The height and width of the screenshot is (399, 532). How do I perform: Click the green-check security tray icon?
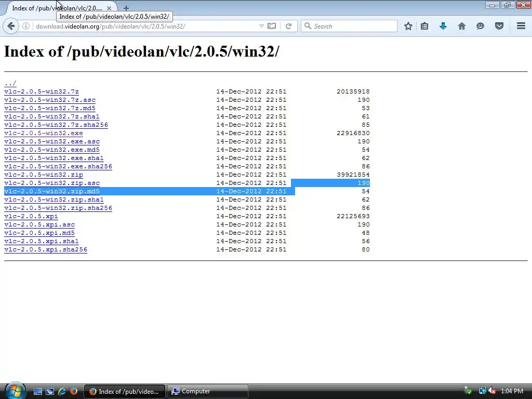point(468,391)
